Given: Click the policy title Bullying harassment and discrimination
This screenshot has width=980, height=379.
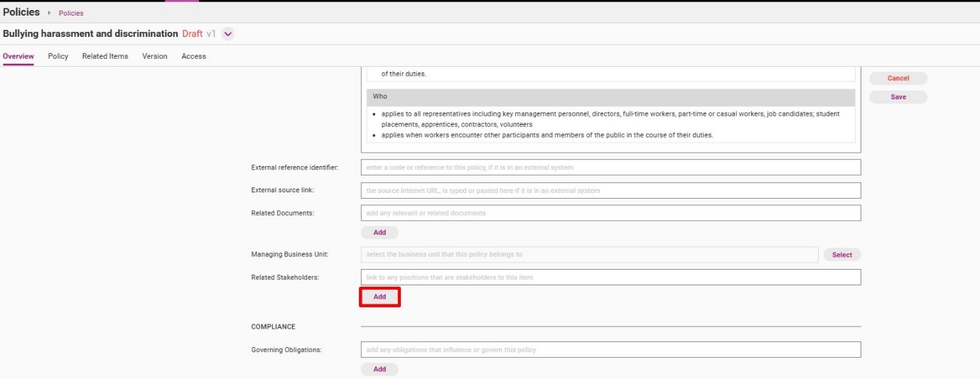Looking at the screenshot, I should tap(90, 33).
